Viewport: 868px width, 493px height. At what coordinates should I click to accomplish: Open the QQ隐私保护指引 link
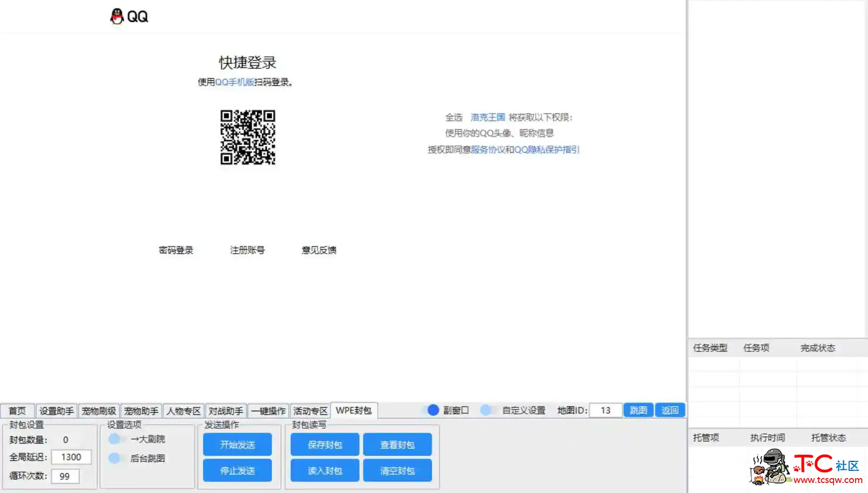(547, 150)
